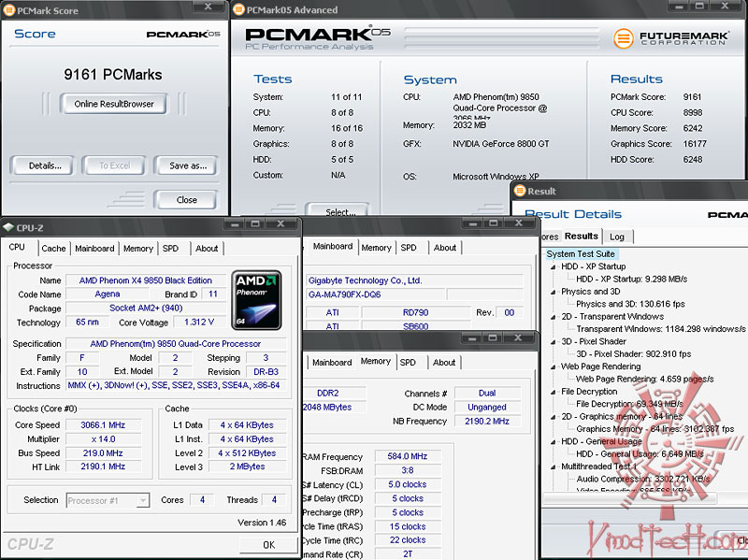Collapse File Decryption tree node

554,392
